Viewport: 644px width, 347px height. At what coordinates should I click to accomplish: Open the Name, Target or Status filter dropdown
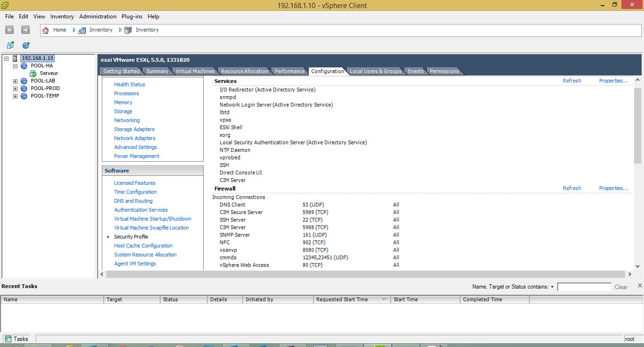coord(552,287)
